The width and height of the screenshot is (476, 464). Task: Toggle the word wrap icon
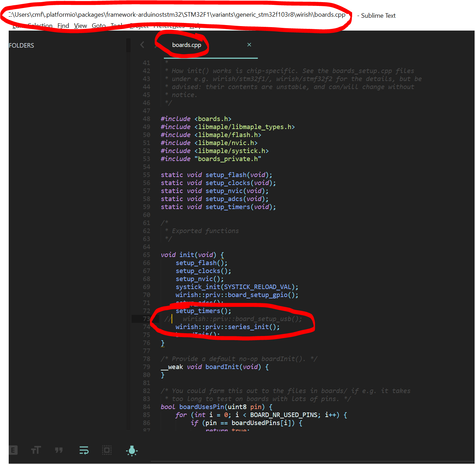84,450
